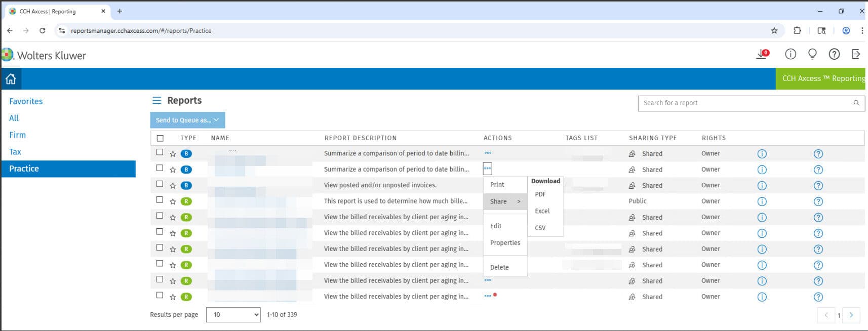
Task: Go to previous page with left chevron
Action: 826,315
